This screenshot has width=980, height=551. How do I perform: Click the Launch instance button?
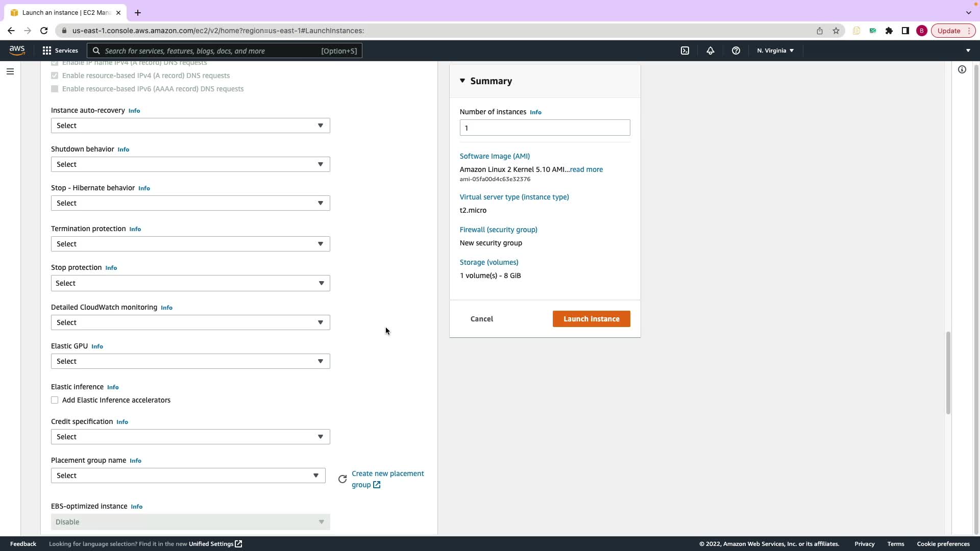(591, 319)
